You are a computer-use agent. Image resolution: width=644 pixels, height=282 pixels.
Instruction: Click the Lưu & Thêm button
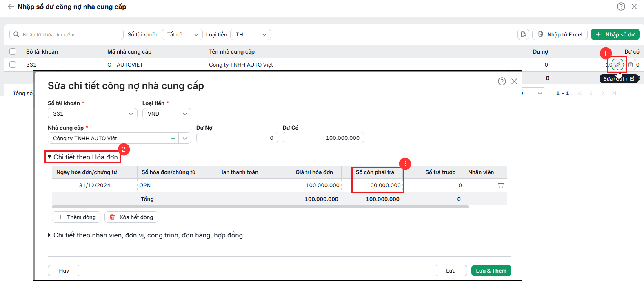pyautogui.click(x=491, y=271)
